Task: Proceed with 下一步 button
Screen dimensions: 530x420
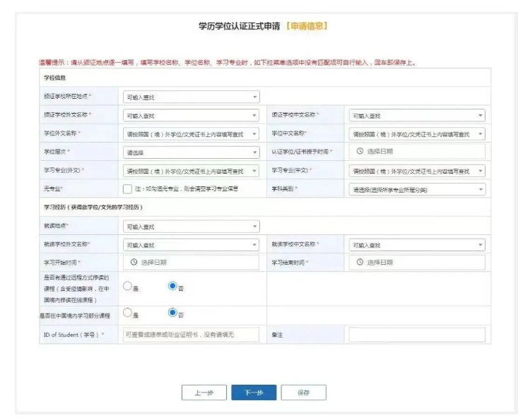Action: pyautogui.click(x=254, y=392)
